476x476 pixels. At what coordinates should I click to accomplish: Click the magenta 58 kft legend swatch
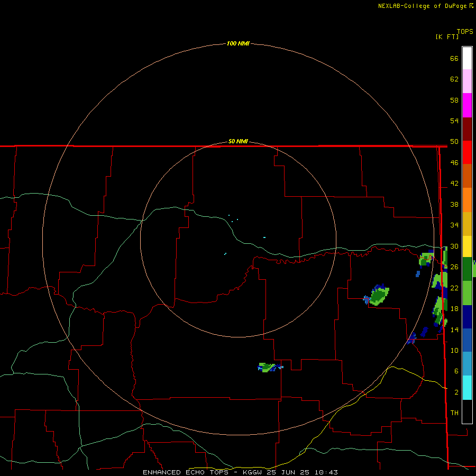pyautogui.click(x=467, y=105)
